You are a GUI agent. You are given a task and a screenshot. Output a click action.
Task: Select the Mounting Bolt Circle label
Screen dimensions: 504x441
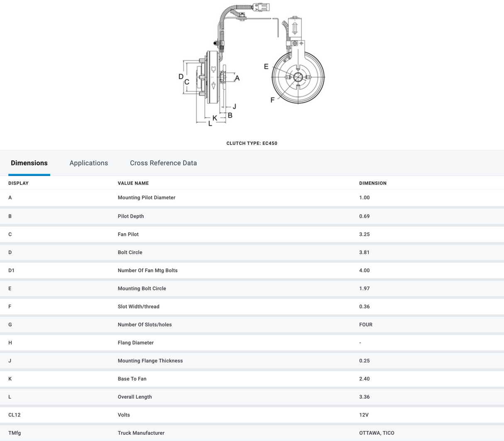(x=142, y=289)
